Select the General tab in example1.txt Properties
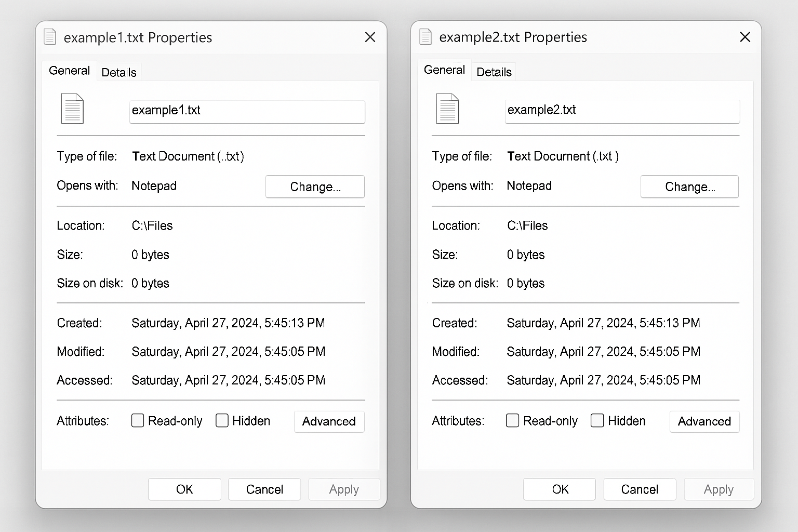This screenshot has height=532, width=798. point(69,70)
